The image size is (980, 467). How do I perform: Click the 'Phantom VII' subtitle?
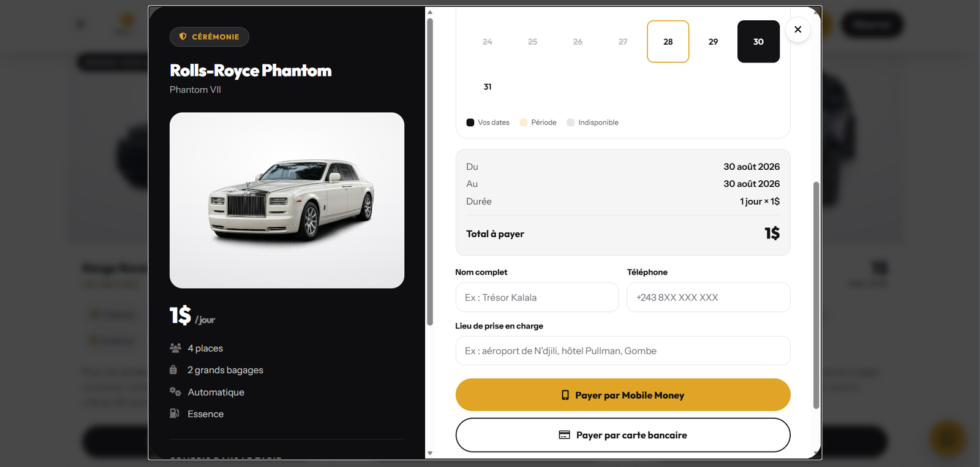pos(195,89)
